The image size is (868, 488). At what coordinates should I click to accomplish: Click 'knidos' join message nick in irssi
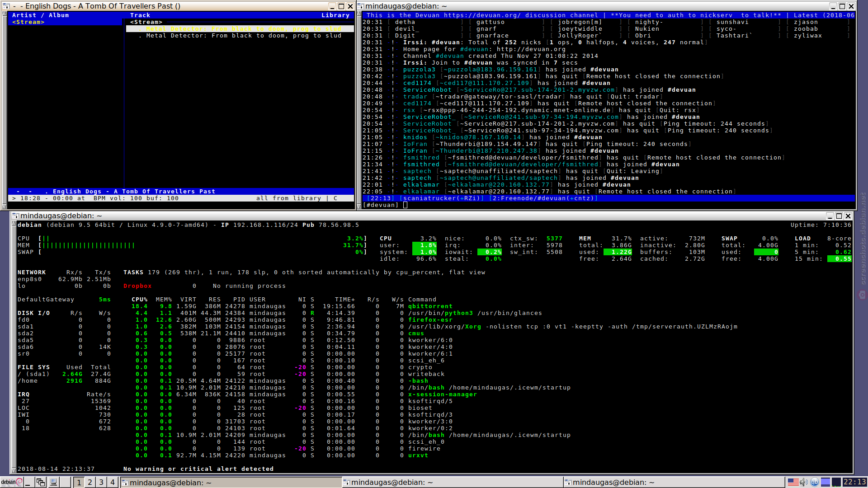[415, 137]
